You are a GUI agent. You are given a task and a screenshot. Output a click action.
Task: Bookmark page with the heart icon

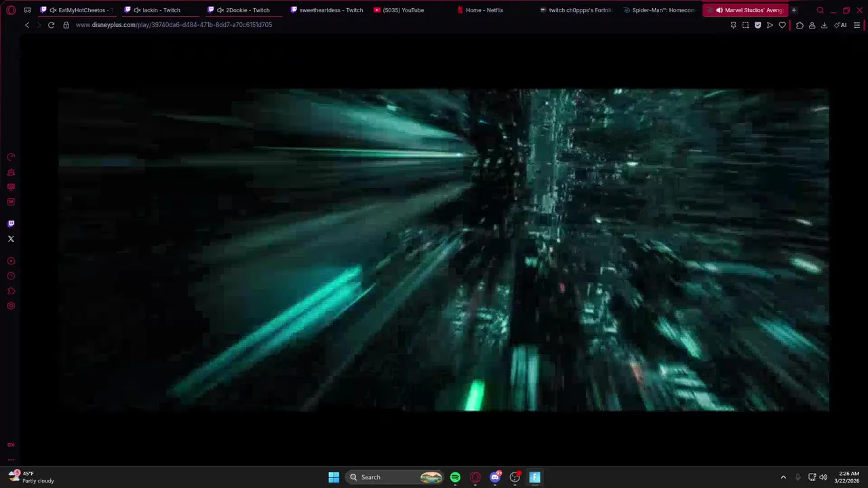[782, 25]
